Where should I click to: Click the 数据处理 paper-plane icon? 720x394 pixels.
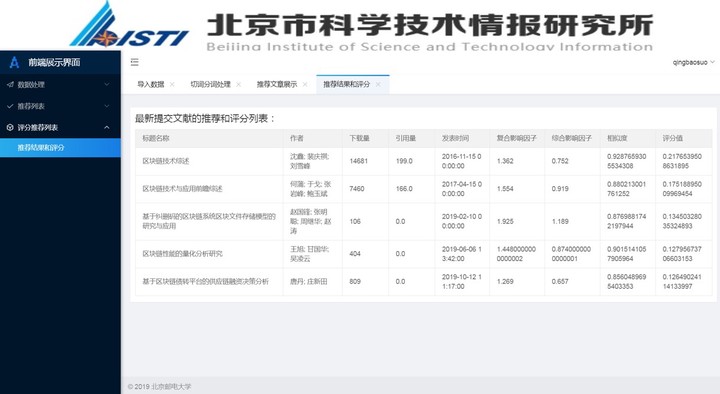click(10, 84)
